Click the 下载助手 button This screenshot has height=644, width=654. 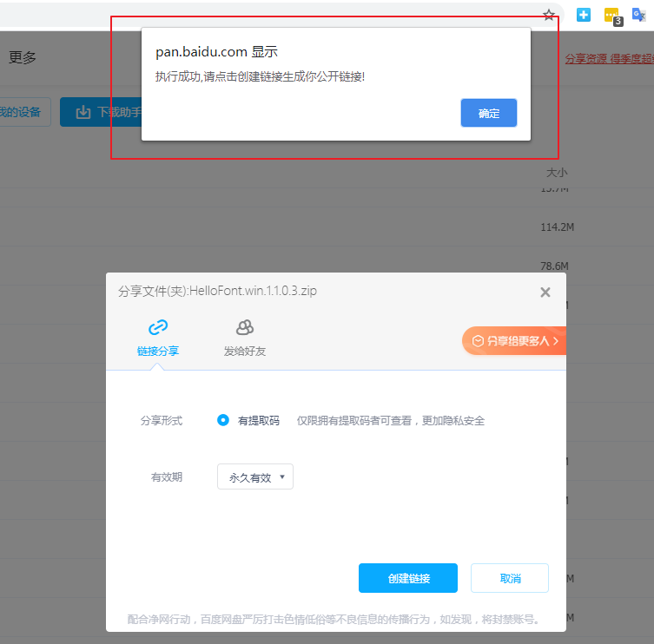point(101,112)
